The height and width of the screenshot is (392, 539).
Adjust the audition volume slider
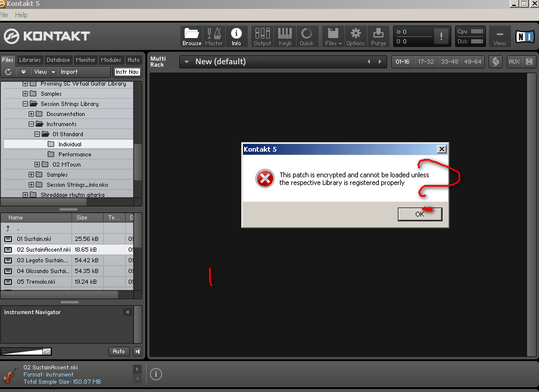[26, 351]
